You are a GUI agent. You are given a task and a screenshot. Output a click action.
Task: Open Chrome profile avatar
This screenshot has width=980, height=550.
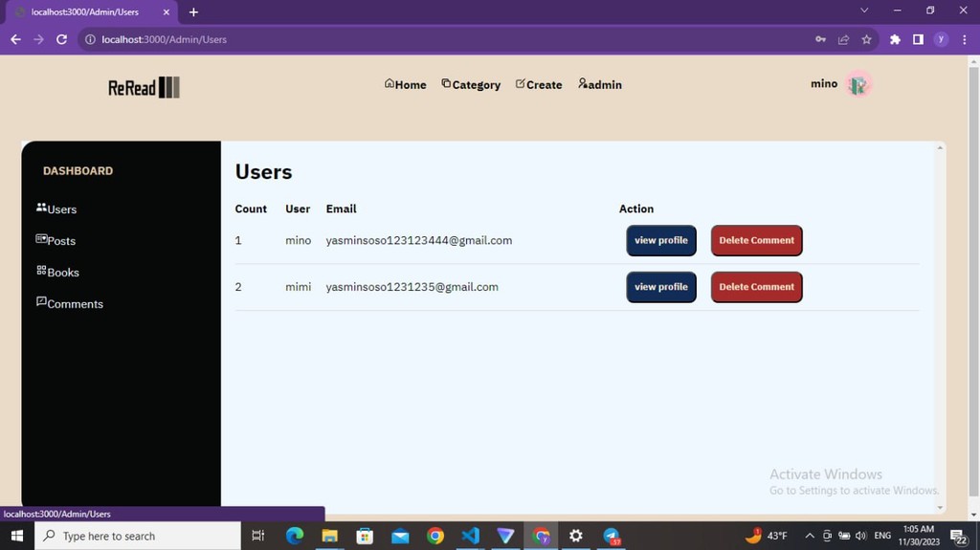click(942, 39)
